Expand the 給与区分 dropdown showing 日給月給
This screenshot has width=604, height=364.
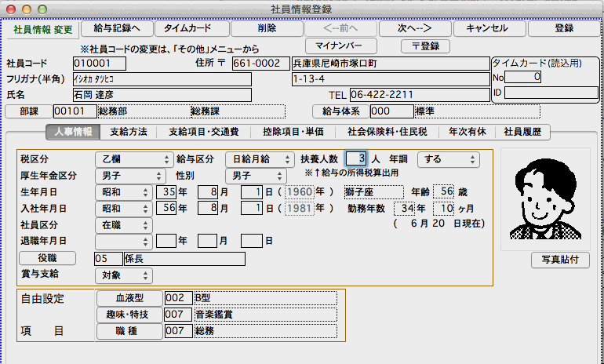point(260,159)
